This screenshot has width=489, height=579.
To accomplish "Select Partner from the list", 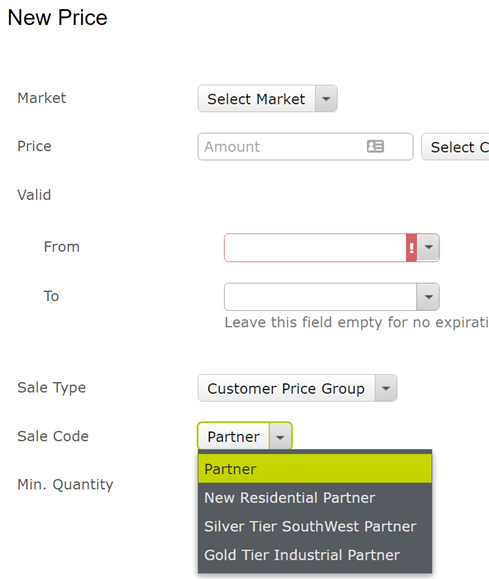I will tap(315, 469).
